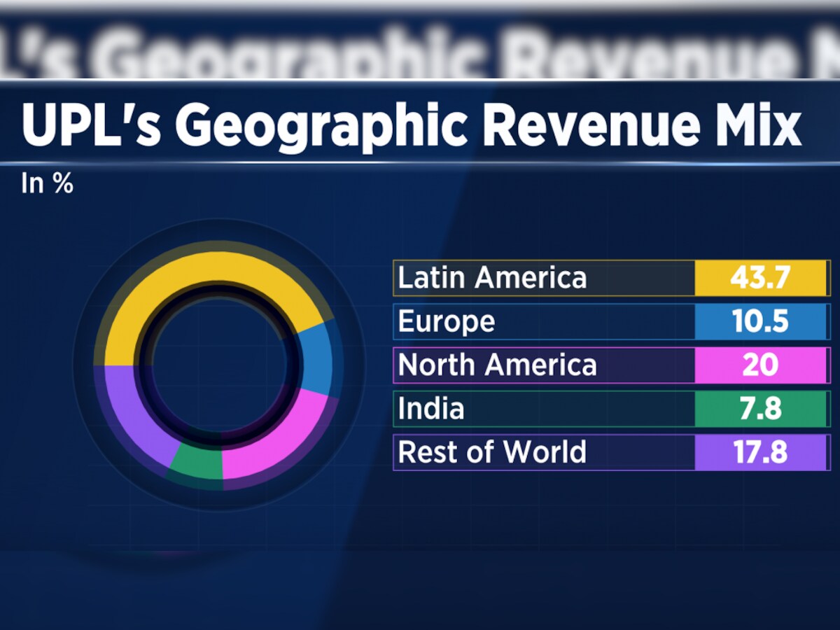Click the 'In %' unit subtitle

pyautogui.click(x=47, y=184)
